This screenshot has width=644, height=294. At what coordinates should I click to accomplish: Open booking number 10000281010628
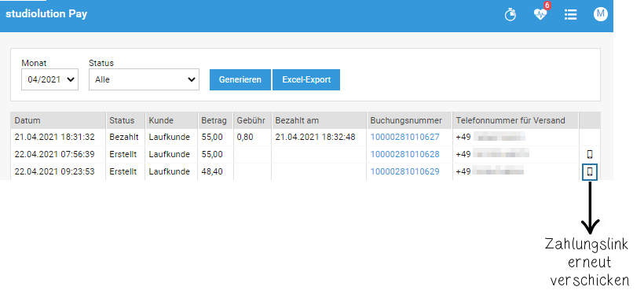[404, 155]
